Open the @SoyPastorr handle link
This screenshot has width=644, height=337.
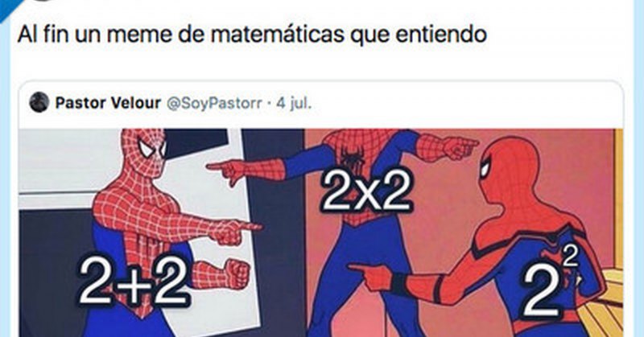pos(214,104)
